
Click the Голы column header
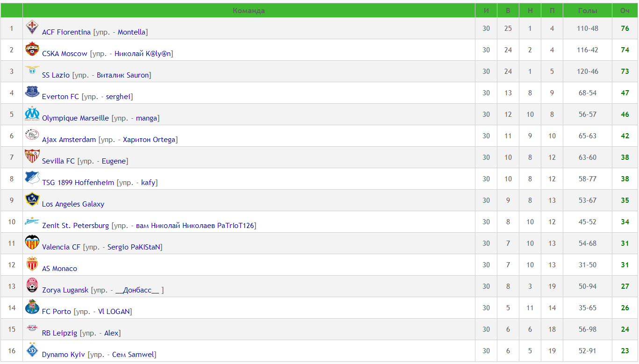click(587, 11)
